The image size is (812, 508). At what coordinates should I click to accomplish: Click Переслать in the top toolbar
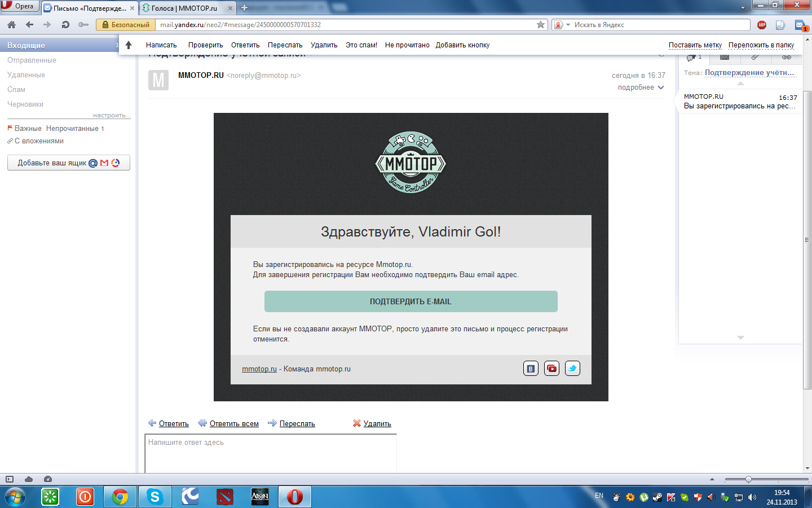pos(285,45)
